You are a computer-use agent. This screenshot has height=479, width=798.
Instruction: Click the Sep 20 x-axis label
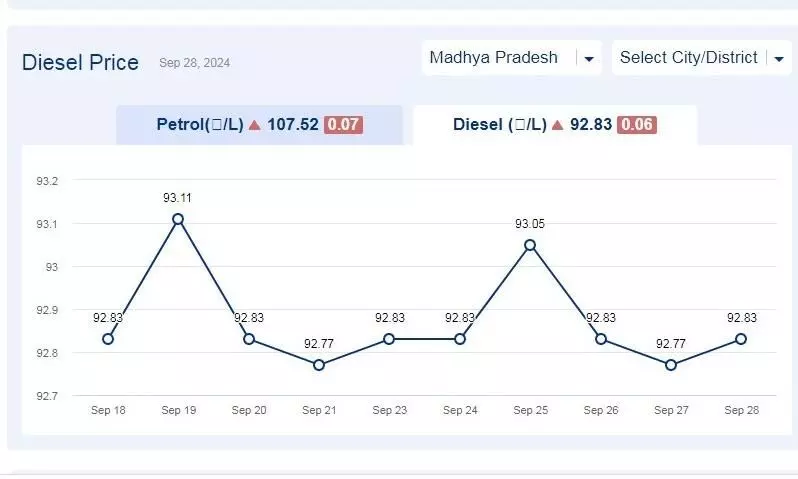(x=249, y=410)
